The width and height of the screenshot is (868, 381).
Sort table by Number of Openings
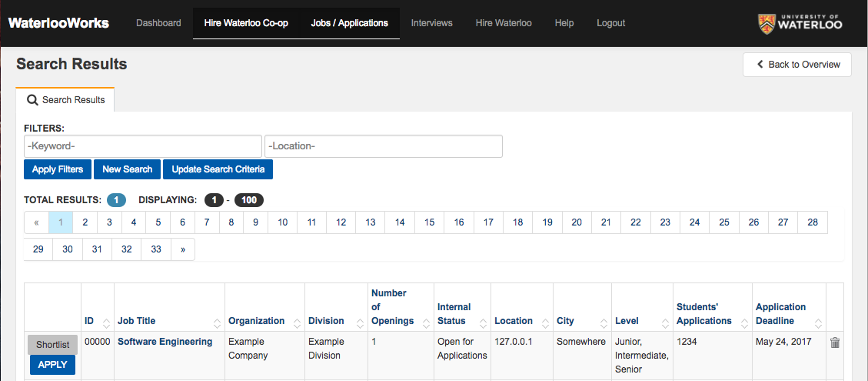pos(426,323)
